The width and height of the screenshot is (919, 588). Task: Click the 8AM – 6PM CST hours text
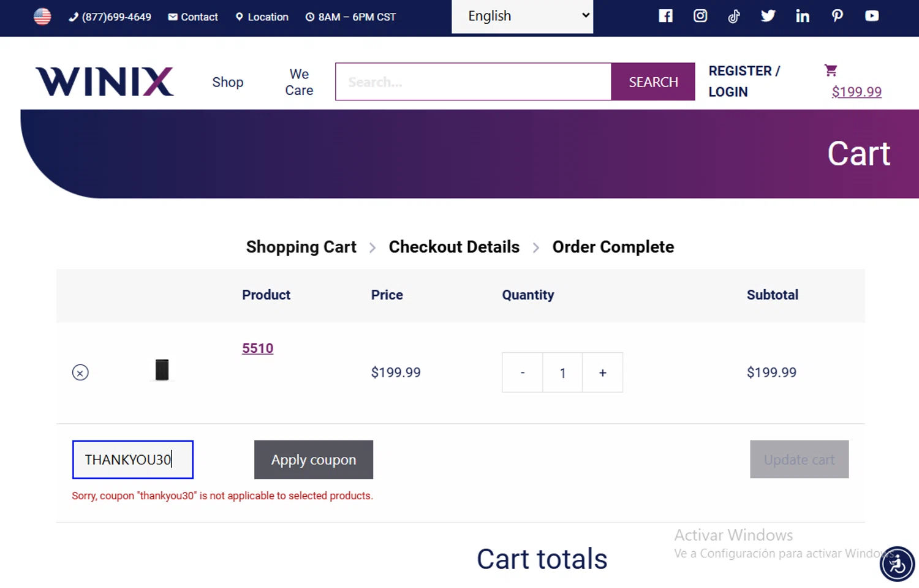click(350, 17)
